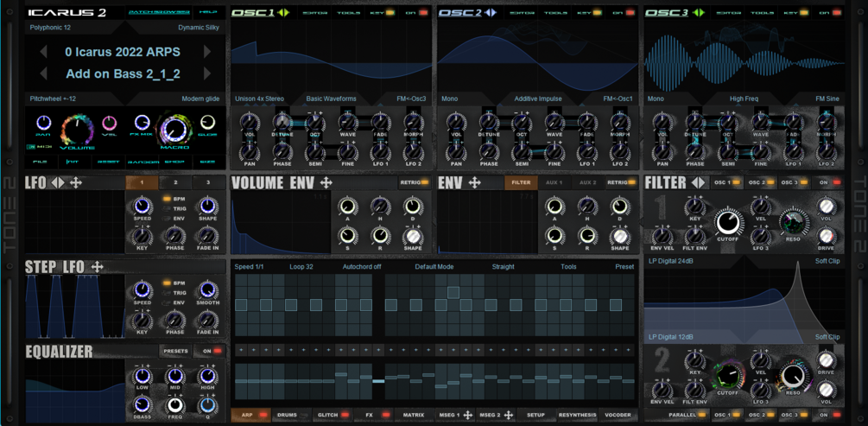The image size is (868, 426).
Task: Open the Dynamic Silky quality dropdown
Action: coord(199,27)
